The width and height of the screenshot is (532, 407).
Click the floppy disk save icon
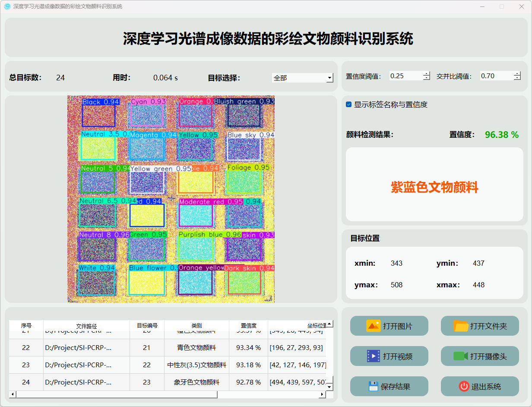374,386
